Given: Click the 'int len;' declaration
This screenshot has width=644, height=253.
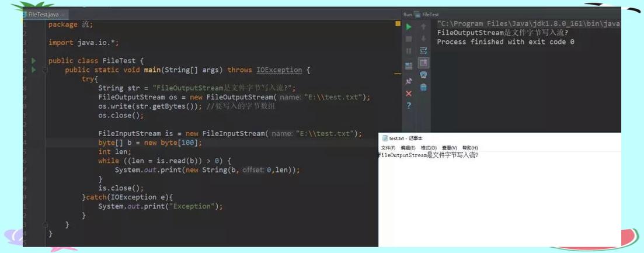Looking at the screenshot, I should coord(114,151).
